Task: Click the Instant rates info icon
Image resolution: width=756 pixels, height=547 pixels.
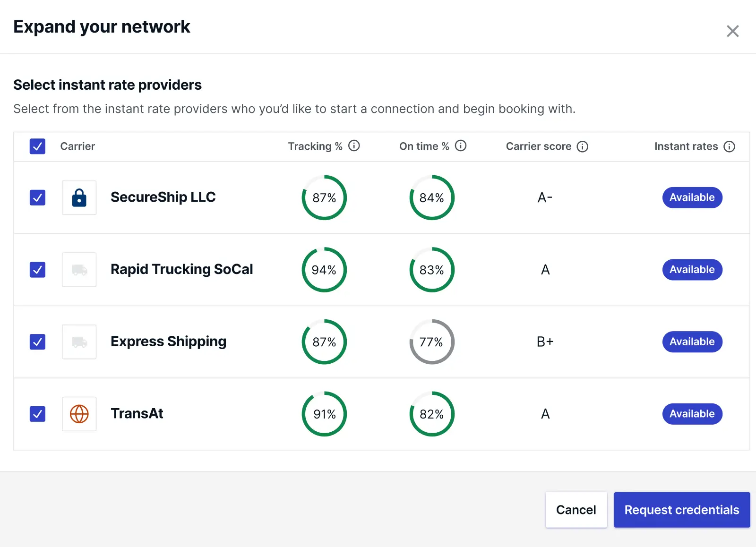Action: click(x=730, y=146)
